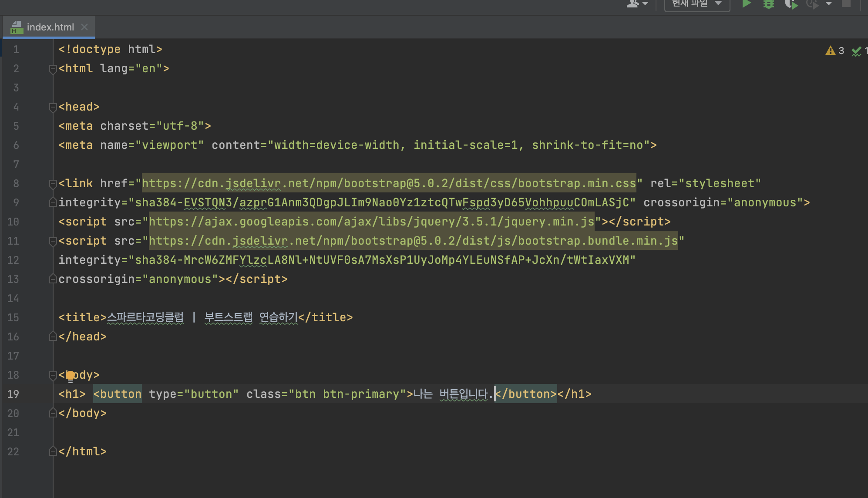Collapse the bootstrap script fold on line 11
This screenshot has height=498, width=868.
tap(53, 241)
